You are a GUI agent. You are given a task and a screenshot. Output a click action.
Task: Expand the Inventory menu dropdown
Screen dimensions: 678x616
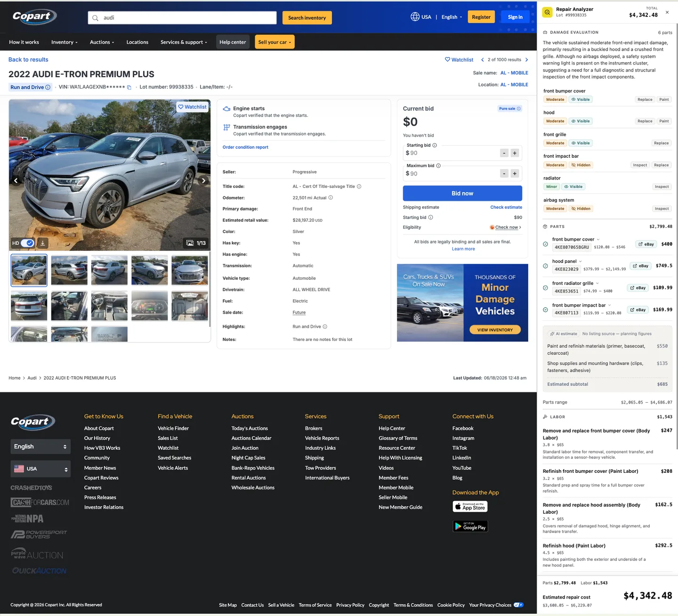click(x=65, y=42)
